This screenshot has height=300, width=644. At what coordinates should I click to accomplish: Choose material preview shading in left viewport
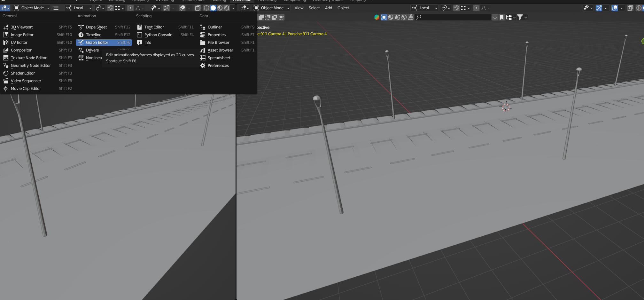(x=220, y=8)
